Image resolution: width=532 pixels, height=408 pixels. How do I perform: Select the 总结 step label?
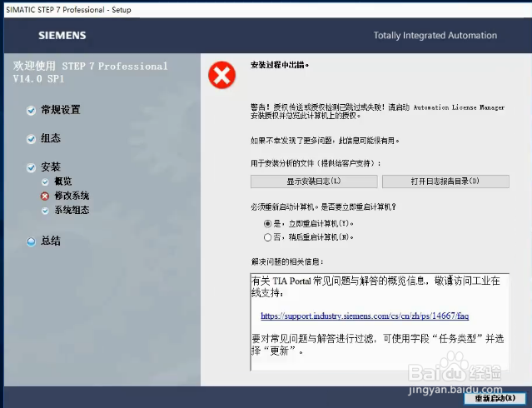pyautogui.click(x=51, y=241)
